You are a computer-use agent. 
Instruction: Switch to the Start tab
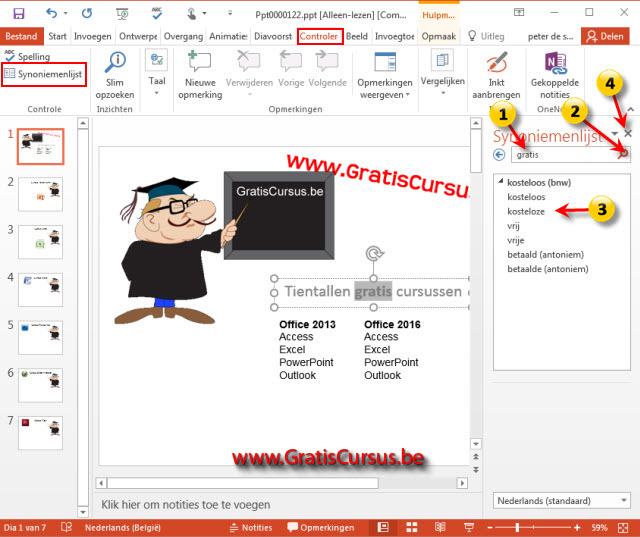(57, 36)
